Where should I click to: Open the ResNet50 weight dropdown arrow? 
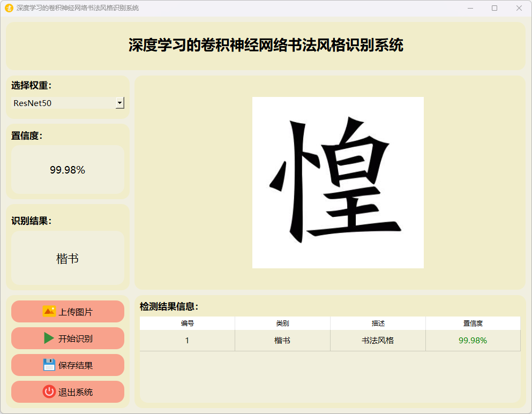(x=119, y=103)
